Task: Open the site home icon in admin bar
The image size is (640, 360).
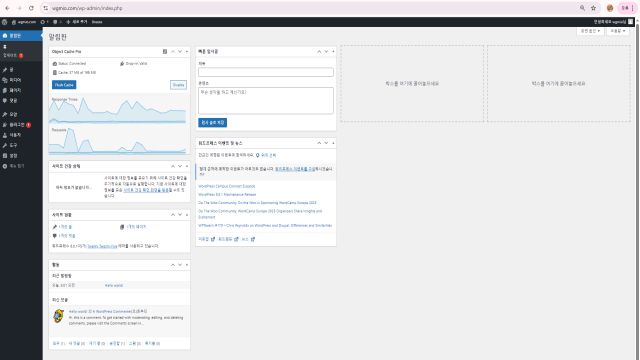Action: pos(13,22)
